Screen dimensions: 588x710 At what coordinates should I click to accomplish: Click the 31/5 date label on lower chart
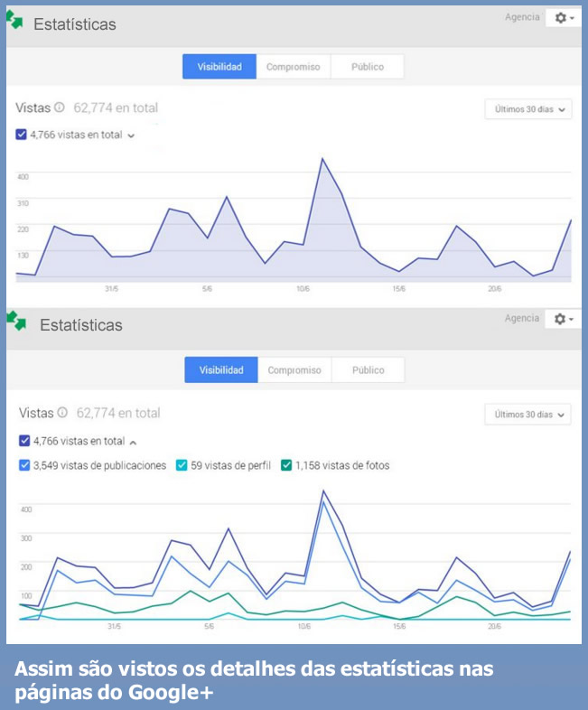[x=114, y=626]
